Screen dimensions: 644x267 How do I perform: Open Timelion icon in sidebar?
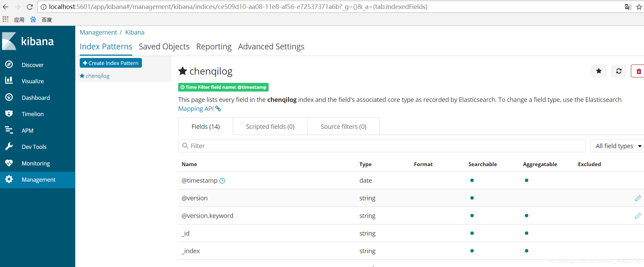(9, 114)
